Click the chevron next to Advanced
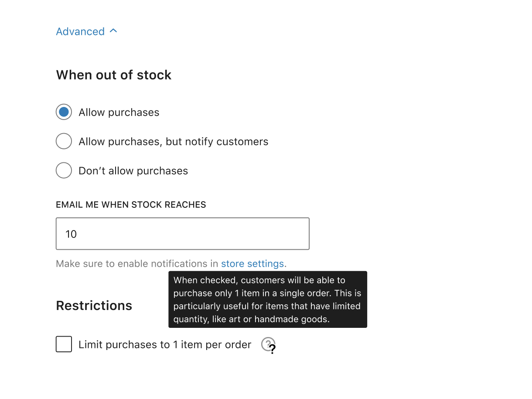 113,31
